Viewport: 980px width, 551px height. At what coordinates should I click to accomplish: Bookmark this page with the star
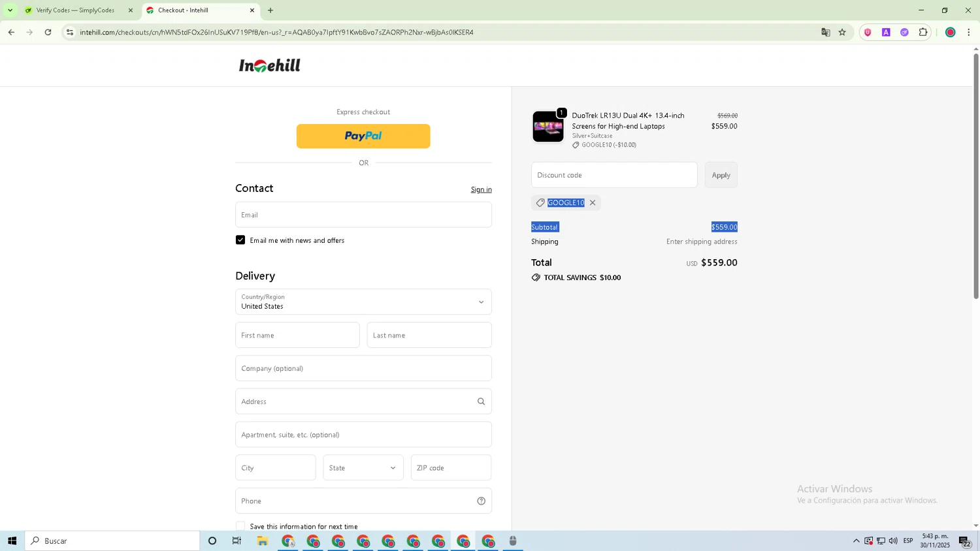coord(843,32)
